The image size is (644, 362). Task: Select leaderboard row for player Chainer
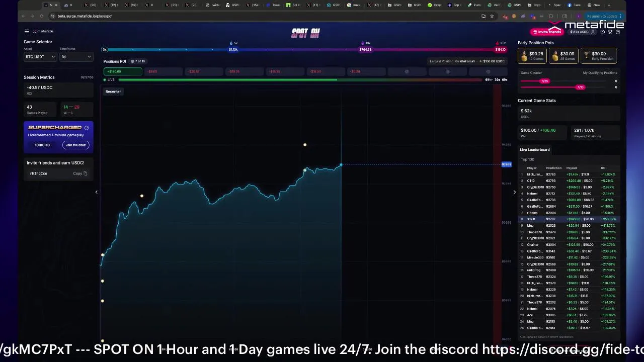tap(569, 245)
